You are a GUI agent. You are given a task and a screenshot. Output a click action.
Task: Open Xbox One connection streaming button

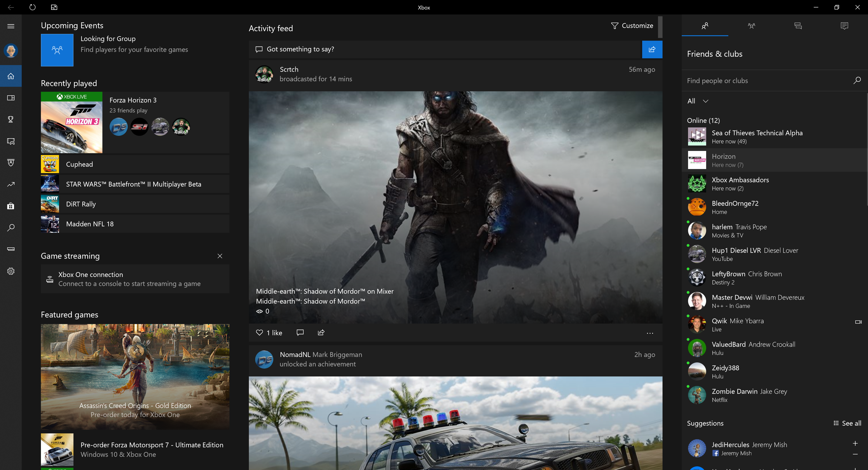pyautogui.click(x=135, y=279)
